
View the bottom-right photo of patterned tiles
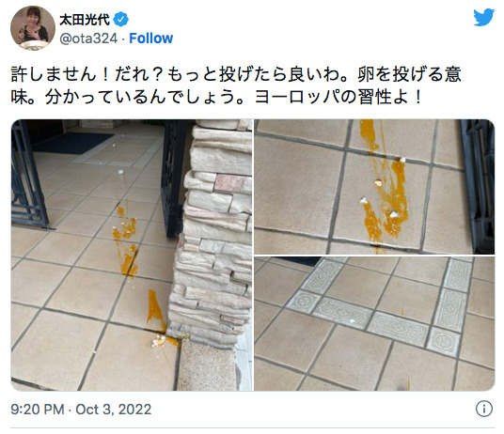click(x=374, y=323)
